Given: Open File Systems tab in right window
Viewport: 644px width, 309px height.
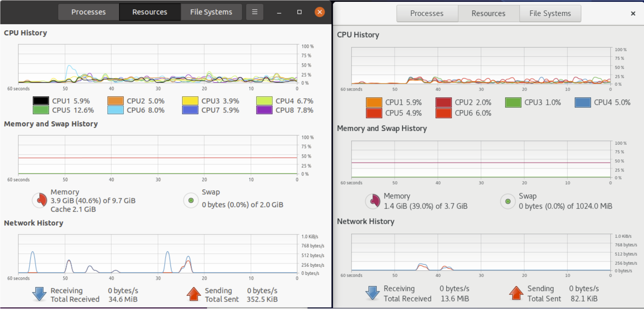Looking at the screenshot, I should coord(550,13).
